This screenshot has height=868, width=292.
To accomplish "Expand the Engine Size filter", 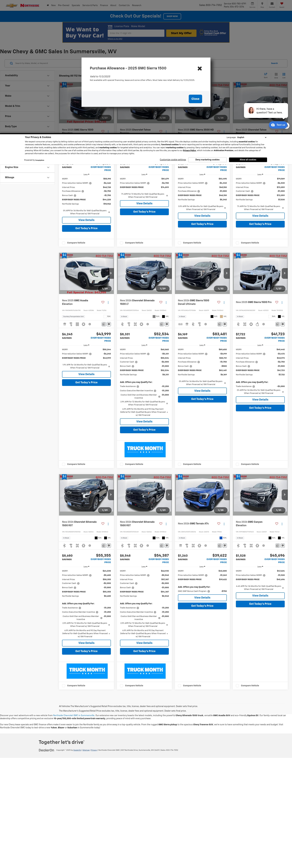I will point(27,167).
